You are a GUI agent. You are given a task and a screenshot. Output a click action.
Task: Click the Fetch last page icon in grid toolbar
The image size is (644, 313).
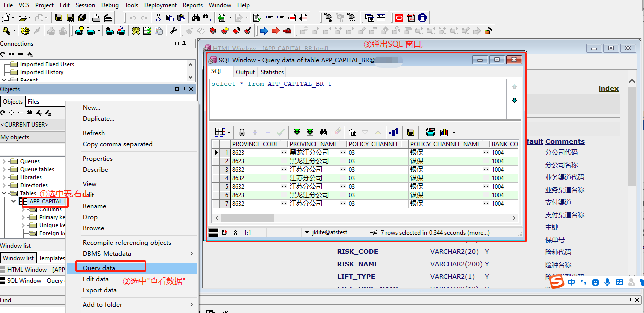(x=310, y=132)
